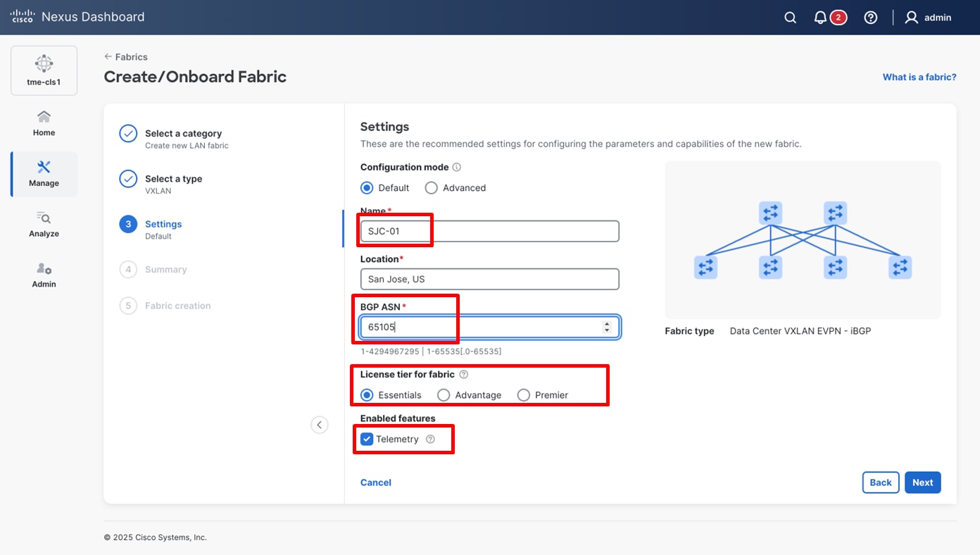This screenshot has height=555, width=980.
Task: Open the What is a fabric link
Action: (919, 77)
